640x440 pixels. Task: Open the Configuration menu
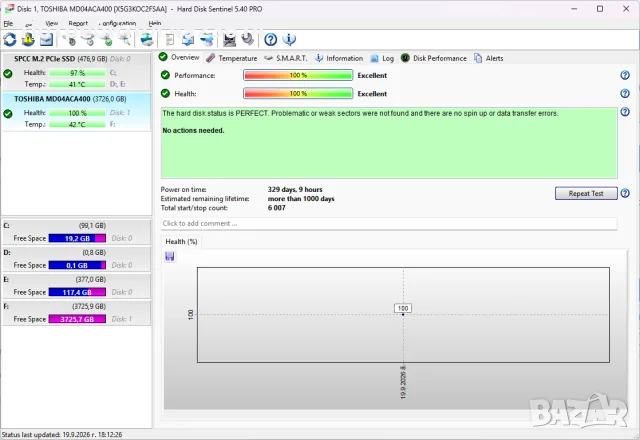[118, 24]
